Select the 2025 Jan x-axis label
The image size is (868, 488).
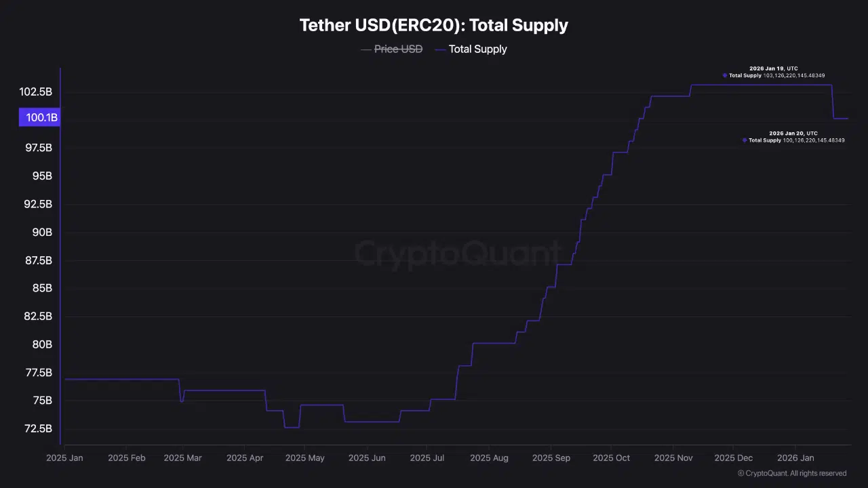[x=64, y=458]
